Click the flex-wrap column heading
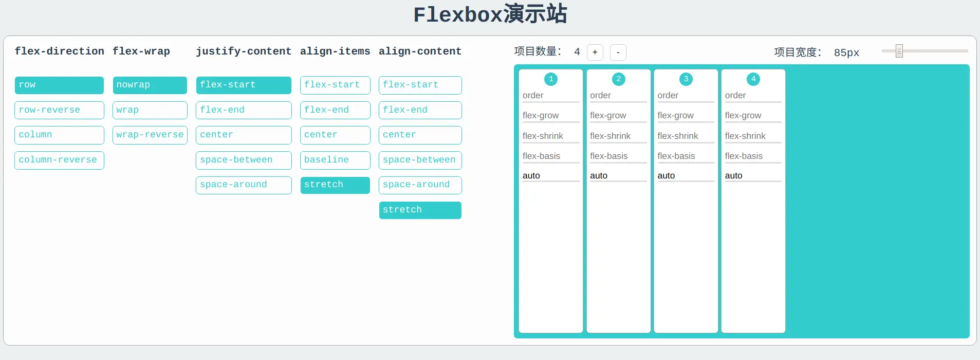Viewport: 980px width, 360px height. coord(141,51)
